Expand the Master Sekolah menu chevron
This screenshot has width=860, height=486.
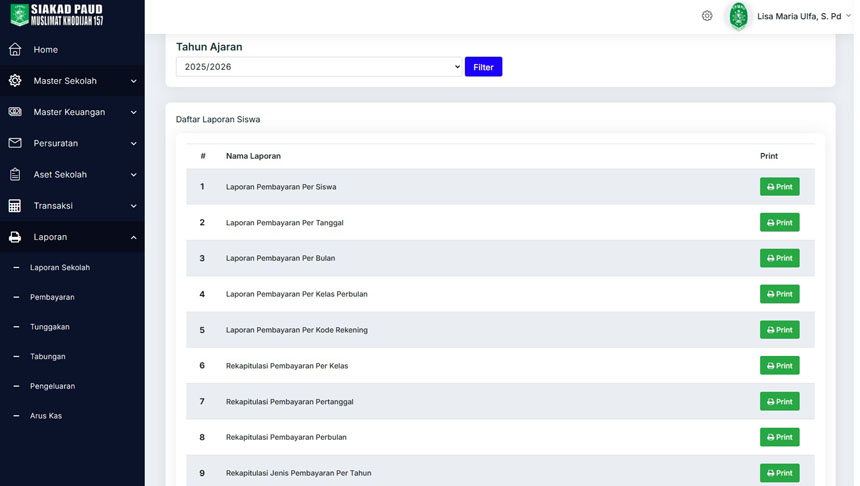133,81
